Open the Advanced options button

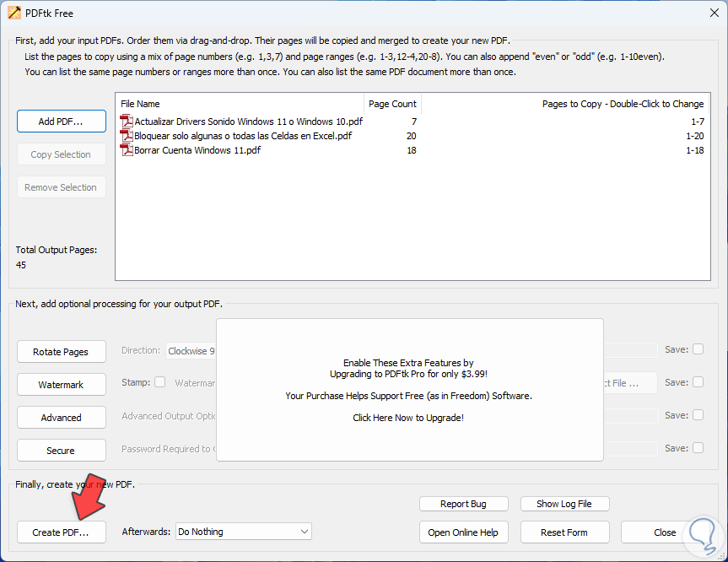tap(62, 418)
